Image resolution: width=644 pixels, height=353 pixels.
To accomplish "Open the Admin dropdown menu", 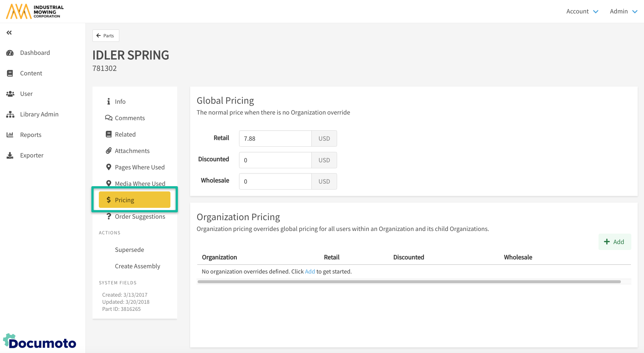I will (623, 12).
